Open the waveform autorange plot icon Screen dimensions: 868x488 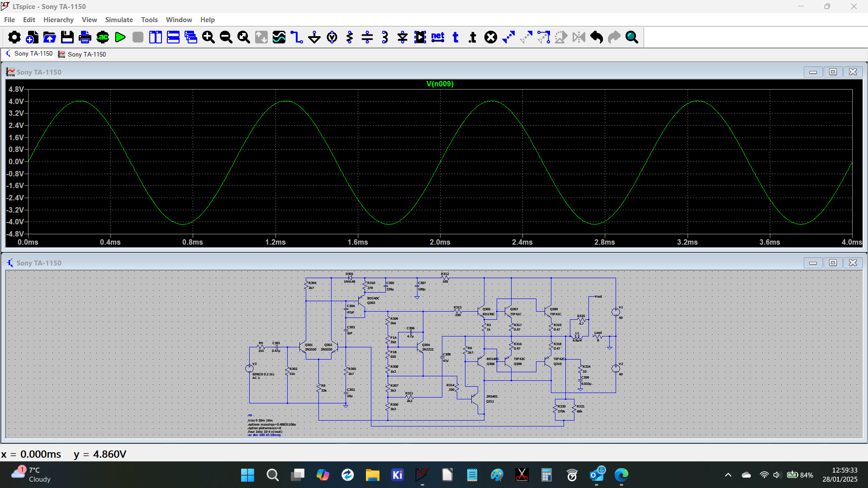pos(279,37)
